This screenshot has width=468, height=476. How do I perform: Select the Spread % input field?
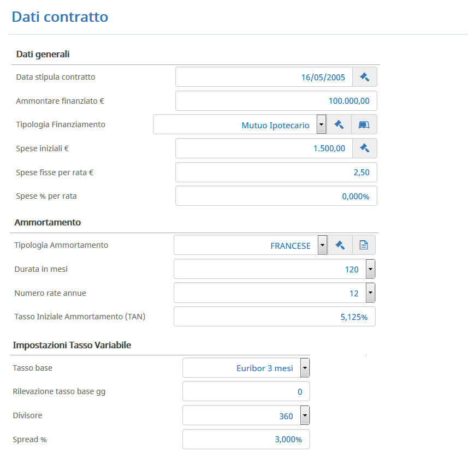point(246,439)
